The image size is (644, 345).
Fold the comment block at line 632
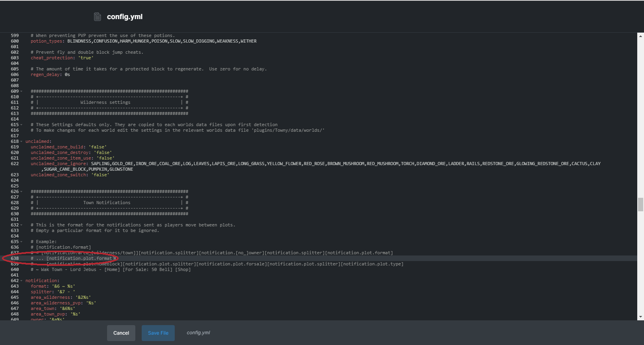(x=21, y=225)
